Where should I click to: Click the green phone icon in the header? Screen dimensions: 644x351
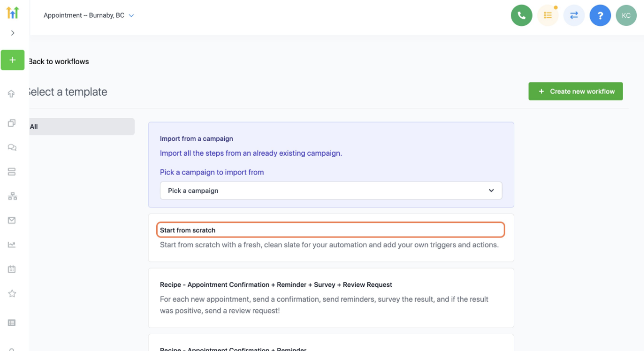tap(521, 15)
